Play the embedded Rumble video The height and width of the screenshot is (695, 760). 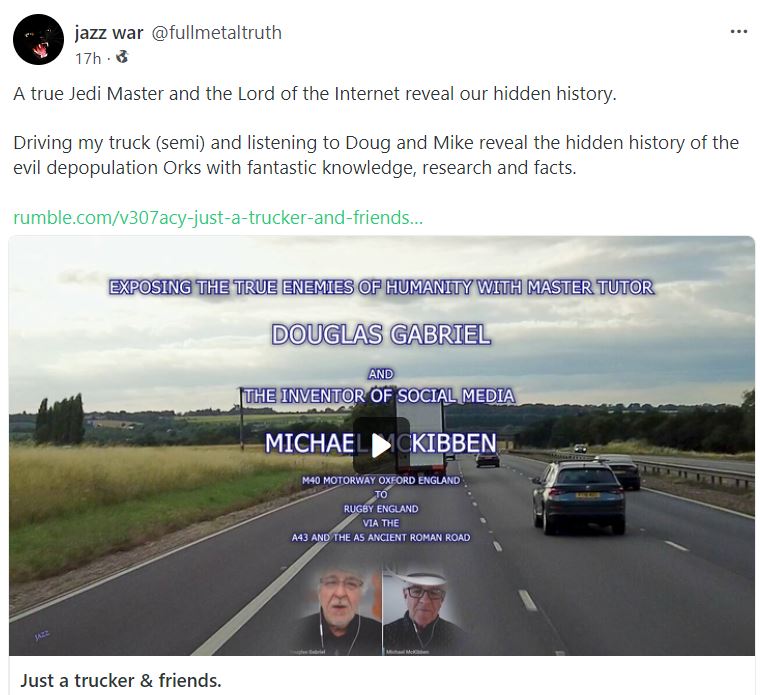point(381,445)
